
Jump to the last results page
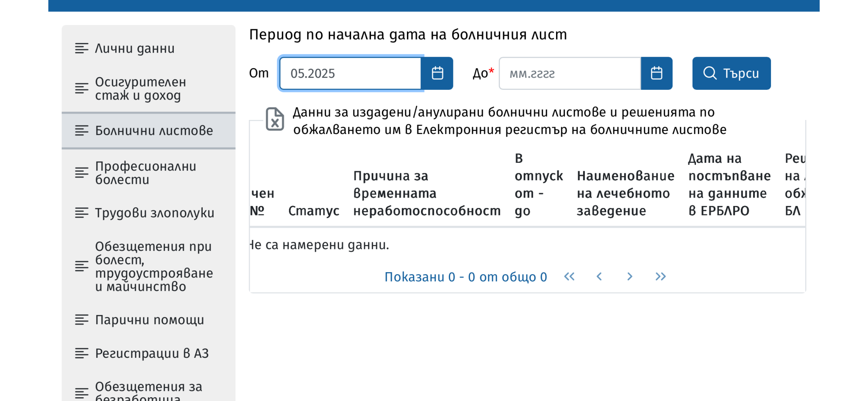660,277
